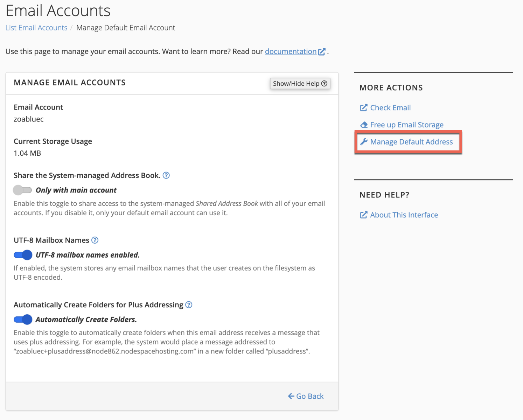The height and width of the screenshot is (420, 523).
Task: Click help icon next to Share Address Book
Action: 166,175
